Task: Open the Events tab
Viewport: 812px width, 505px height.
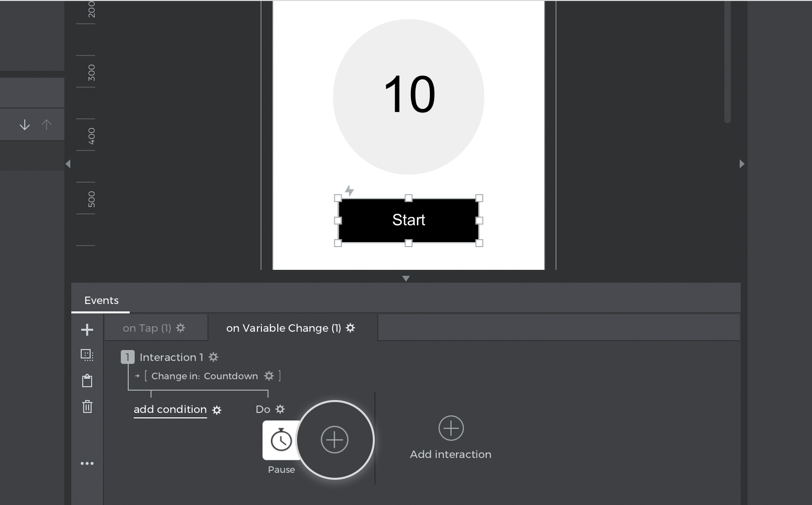Action: 101,301
